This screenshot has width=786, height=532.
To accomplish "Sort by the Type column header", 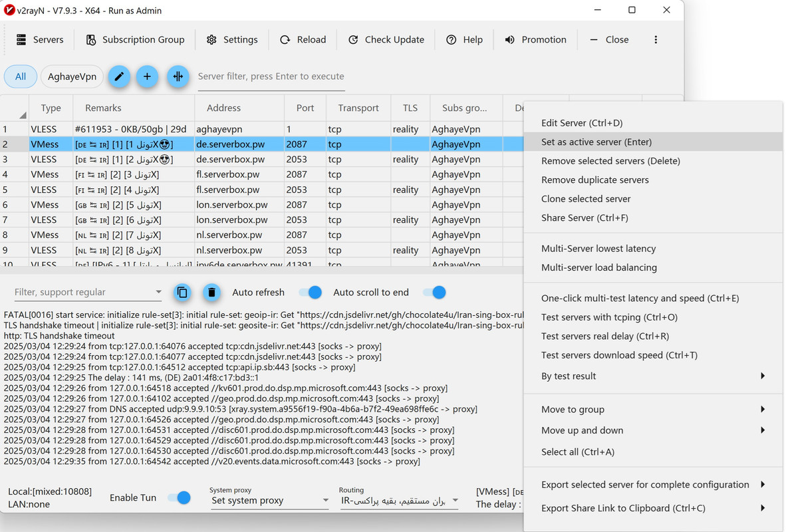I will pyautogui.click(x=51, y=108).
